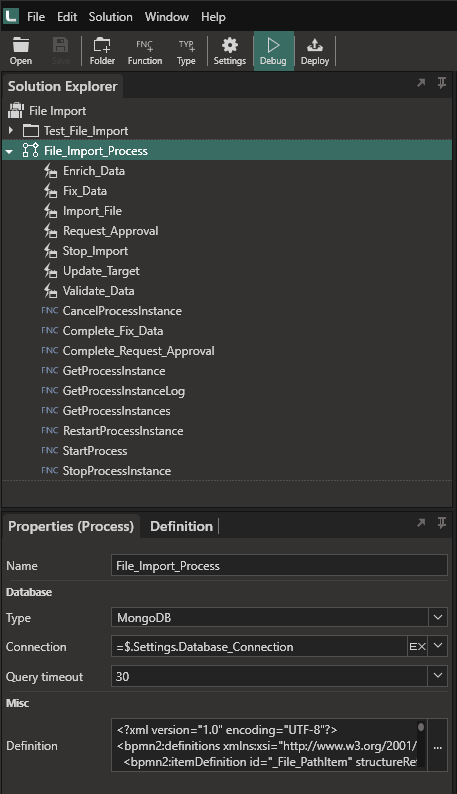Select the Solution Explorer tab
Viewport: 457px width, 794px height.
63,87
